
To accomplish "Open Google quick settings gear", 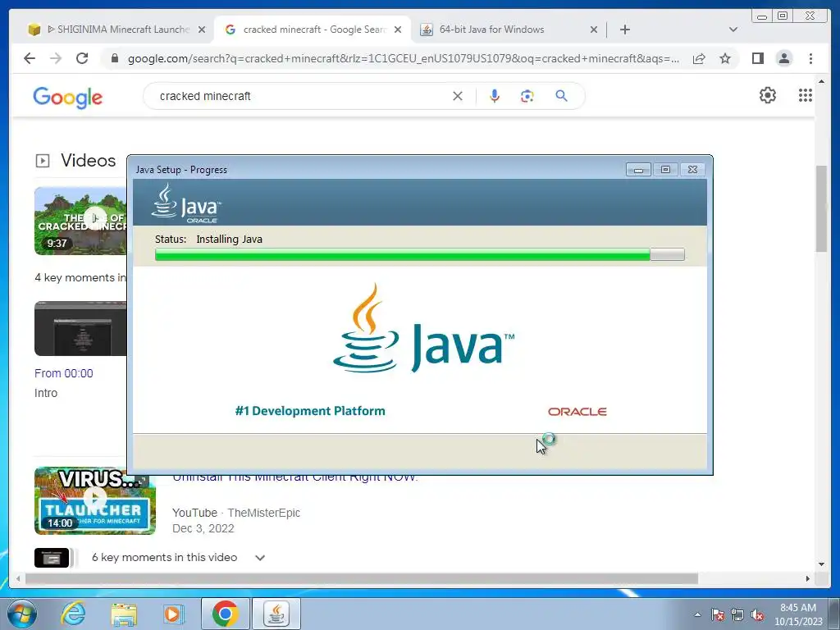I will [767, 95].
